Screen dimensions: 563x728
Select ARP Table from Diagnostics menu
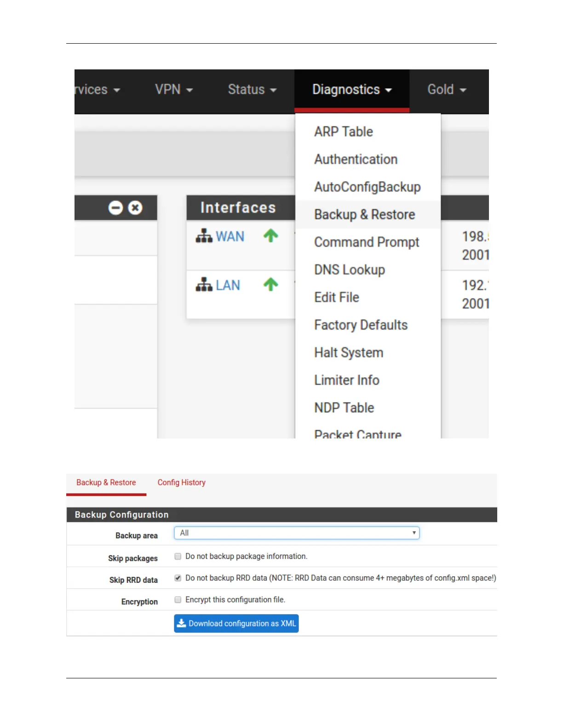point(344,132)
